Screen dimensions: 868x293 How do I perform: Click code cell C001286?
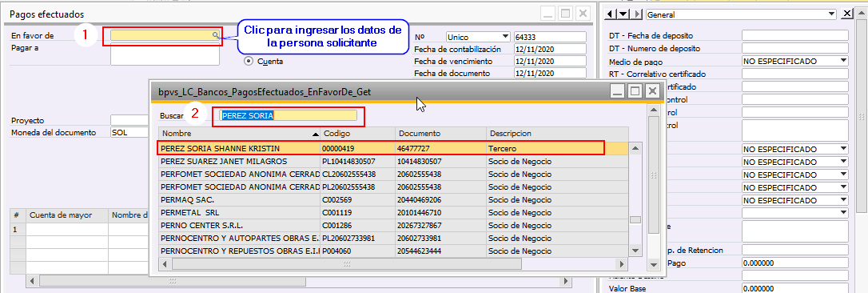[357, 225]
